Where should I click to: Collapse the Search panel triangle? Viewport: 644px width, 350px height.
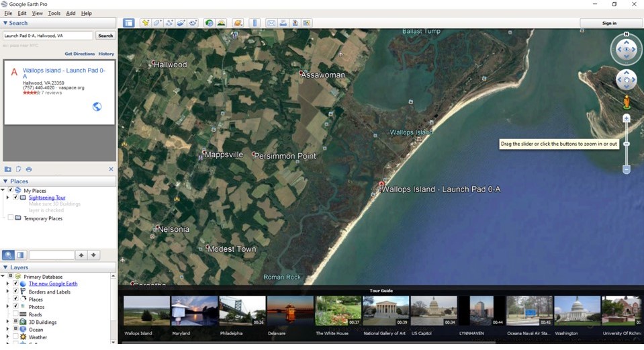pyautogui.click(x=5, y=23)
